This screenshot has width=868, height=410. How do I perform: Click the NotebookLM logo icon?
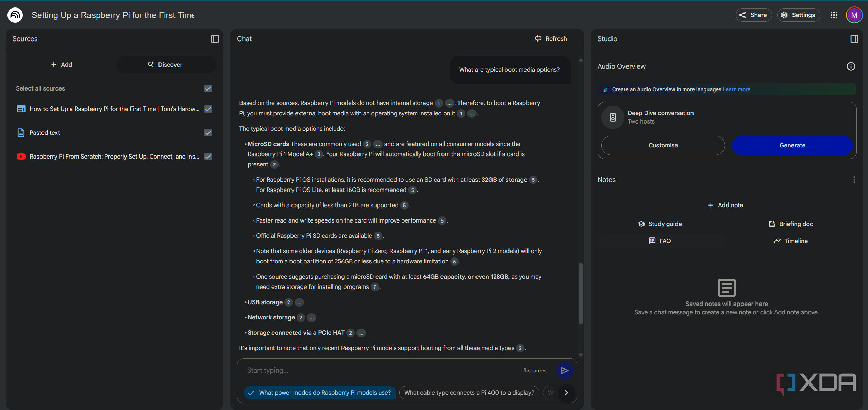[15, 15]
